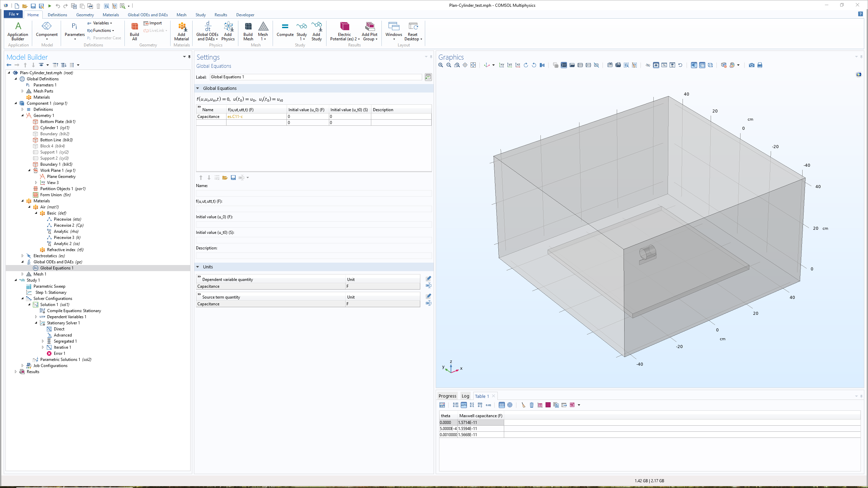Click the Add Material icon

(x=182, y=27)
